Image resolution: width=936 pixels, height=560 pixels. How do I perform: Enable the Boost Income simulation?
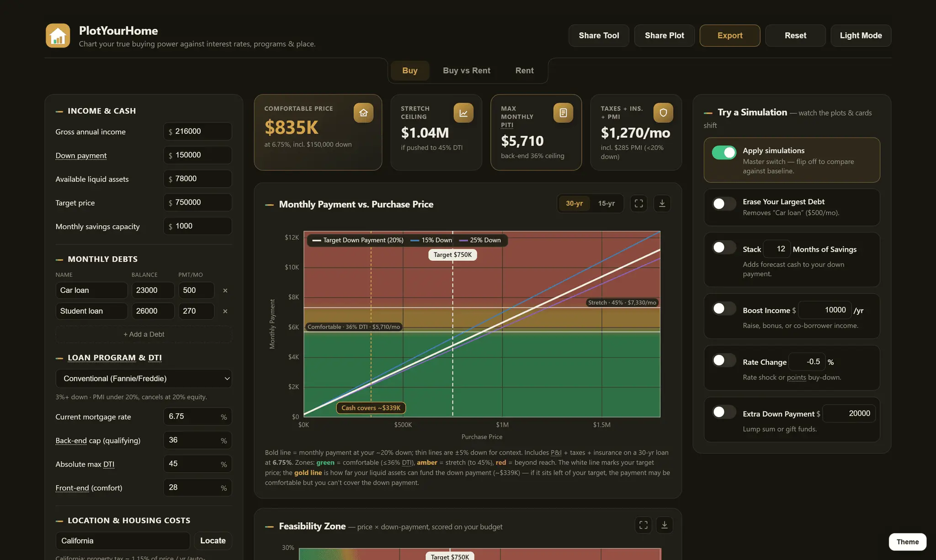coord(724,308)
